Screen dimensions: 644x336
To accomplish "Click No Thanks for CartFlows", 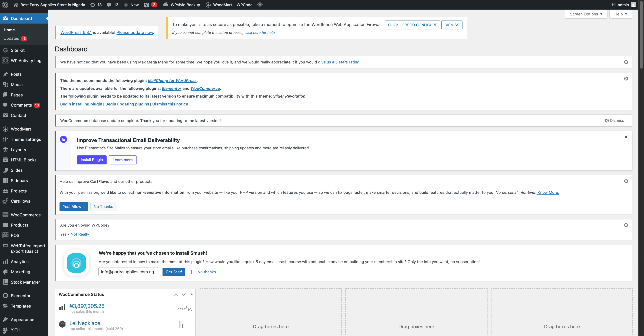I will point(103,207).
